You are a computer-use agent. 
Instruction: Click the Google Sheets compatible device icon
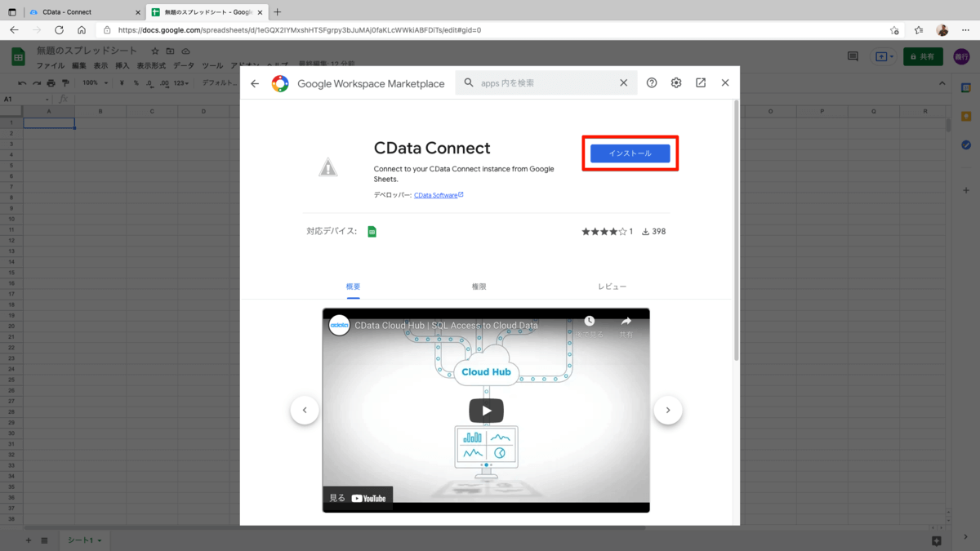372,232
